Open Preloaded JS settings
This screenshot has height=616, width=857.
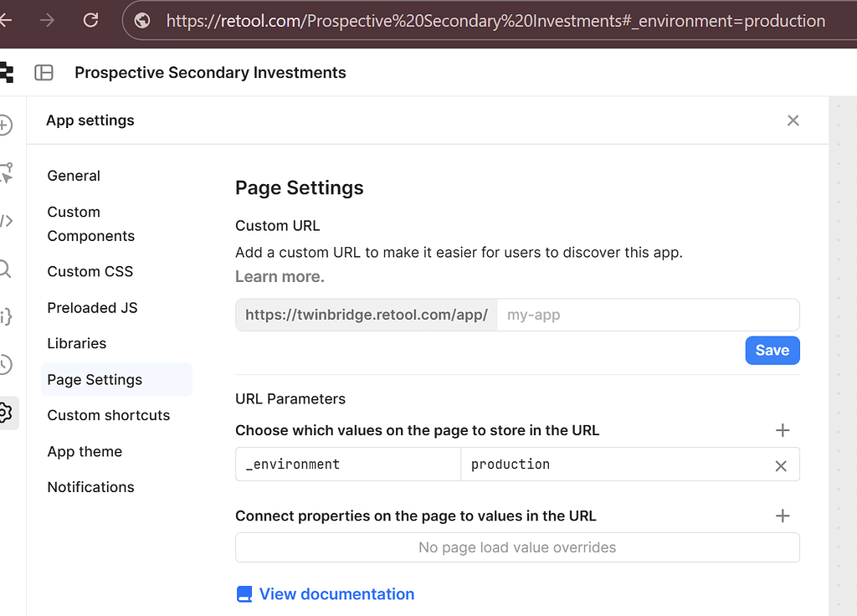tap(92, 308)
